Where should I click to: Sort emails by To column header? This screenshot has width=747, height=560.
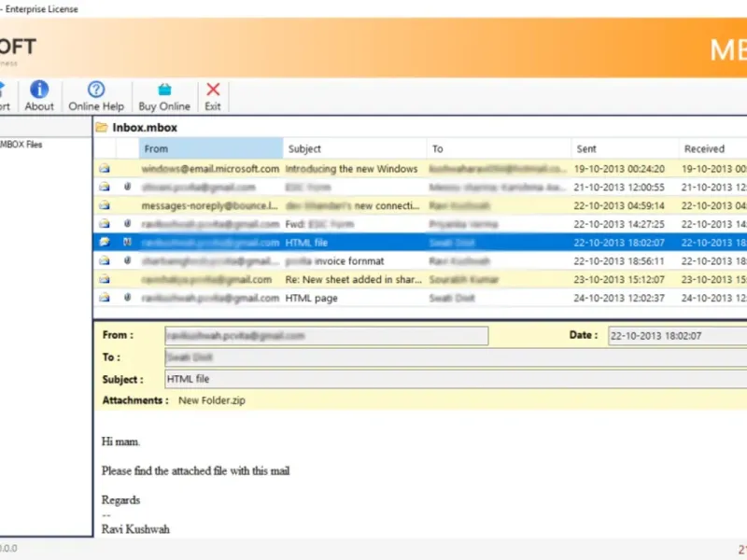click(500, 148)
